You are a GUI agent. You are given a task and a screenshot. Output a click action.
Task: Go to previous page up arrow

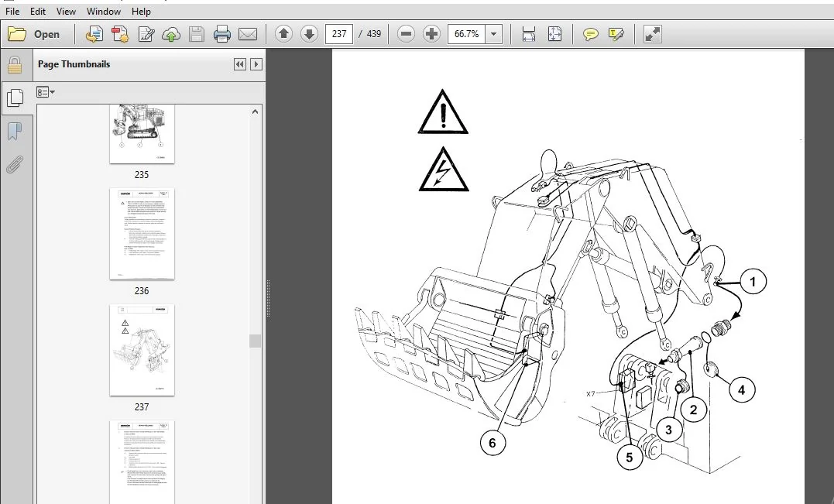pyautogui.click(x=284, y=34)
